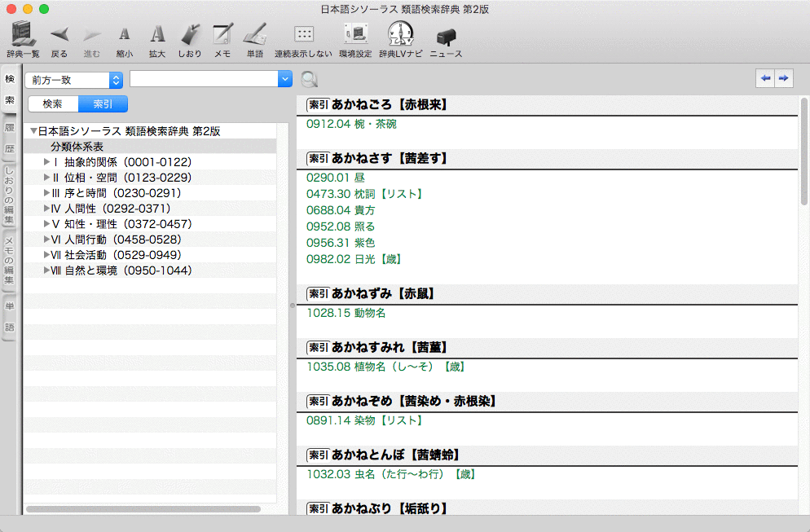Click inside the search text field
Screen dimensions: 810x532
pos(204,79)
